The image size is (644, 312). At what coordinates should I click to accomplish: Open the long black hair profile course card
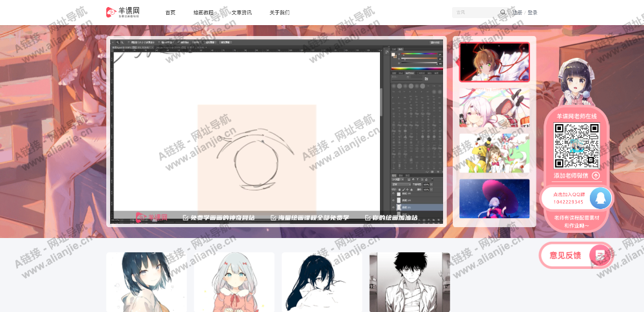pos(321,282)
